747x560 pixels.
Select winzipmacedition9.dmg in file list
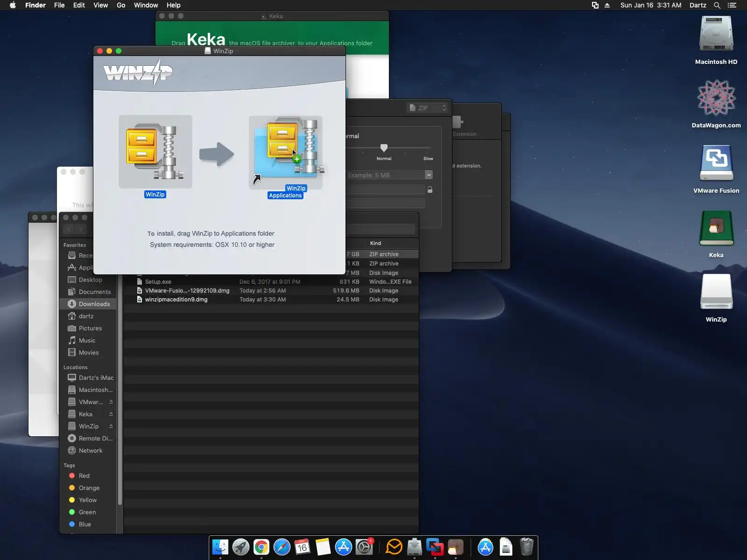coord(271,300)
